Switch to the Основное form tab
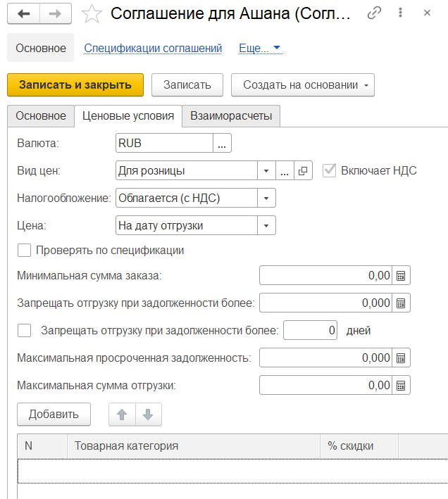The image size is (448, 499). click(x=40, y=116)
